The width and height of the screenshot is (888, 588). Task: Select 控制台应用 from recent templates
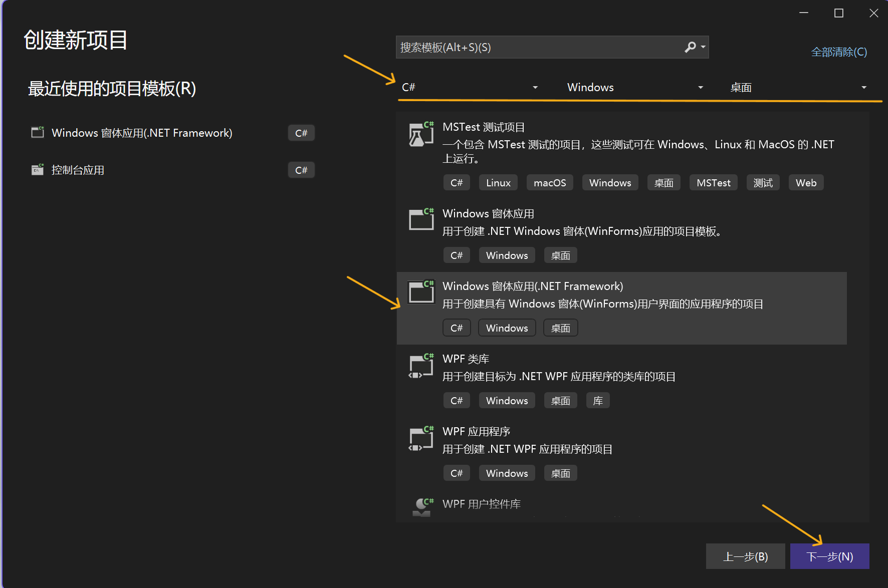(x=77, y=169)
